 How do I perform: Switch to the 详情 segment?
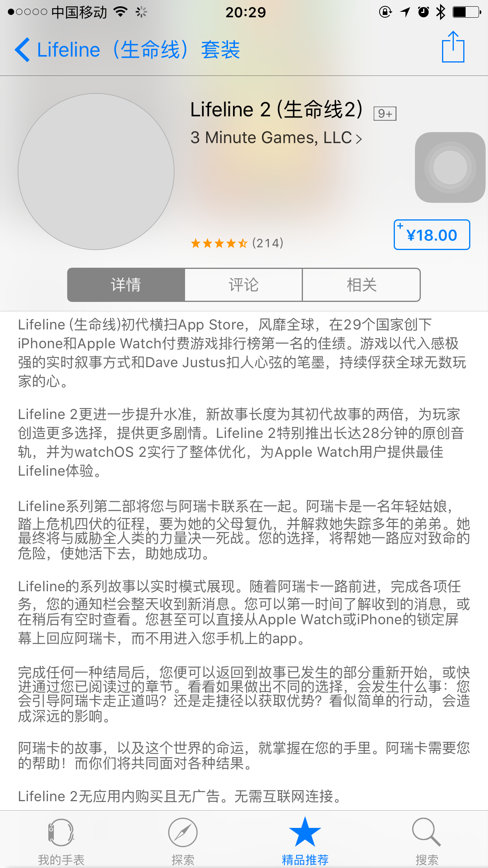click(126, 285)
